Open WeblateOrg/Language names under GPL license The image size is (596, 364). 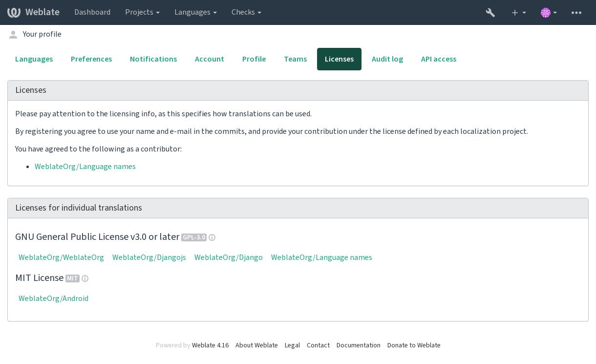click(x=321, y=257)
